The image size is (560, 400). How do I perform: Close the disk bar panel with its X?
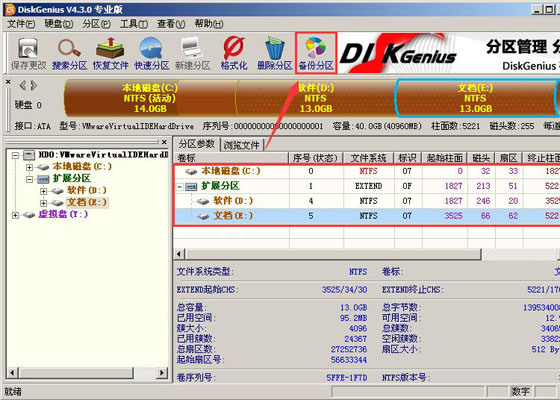8,82
